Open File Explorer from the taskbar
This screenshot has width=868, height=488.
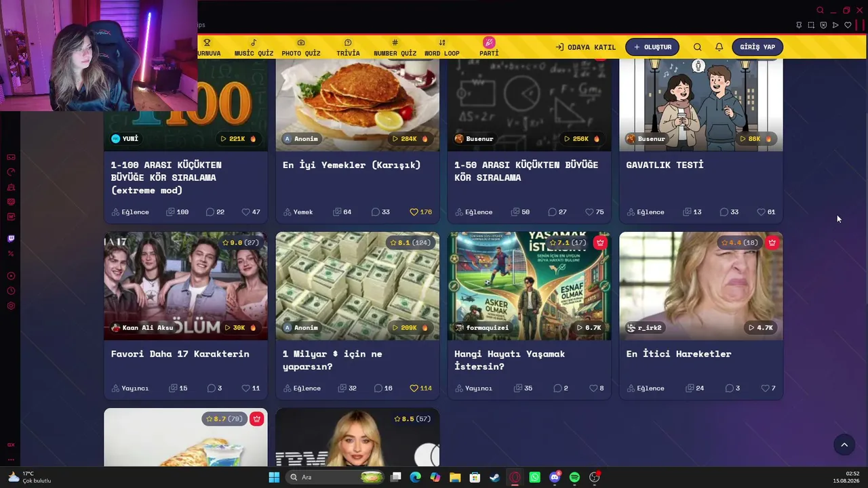[x=455, y=477]
